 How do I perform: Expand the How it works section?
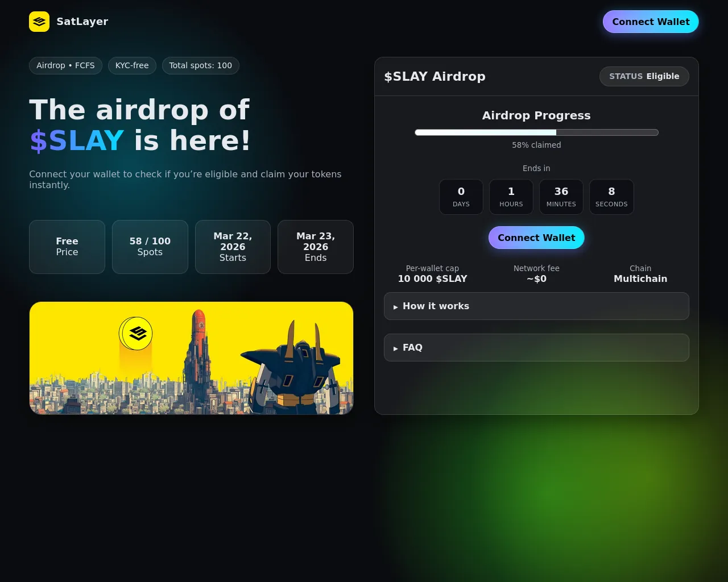536,306
